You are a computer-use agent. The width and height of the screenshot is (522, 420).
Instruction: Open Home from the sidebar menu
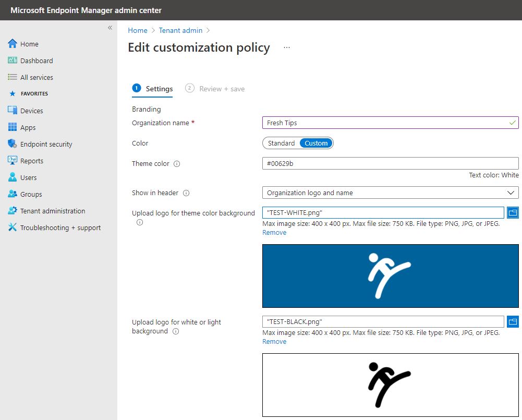coord(29,44)
